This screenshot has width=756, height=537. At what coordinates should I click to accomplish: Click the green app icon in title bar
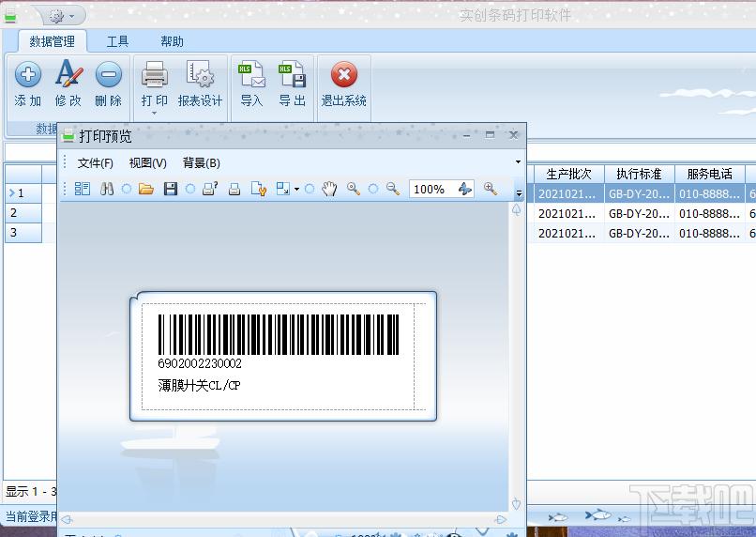[10, 16]
